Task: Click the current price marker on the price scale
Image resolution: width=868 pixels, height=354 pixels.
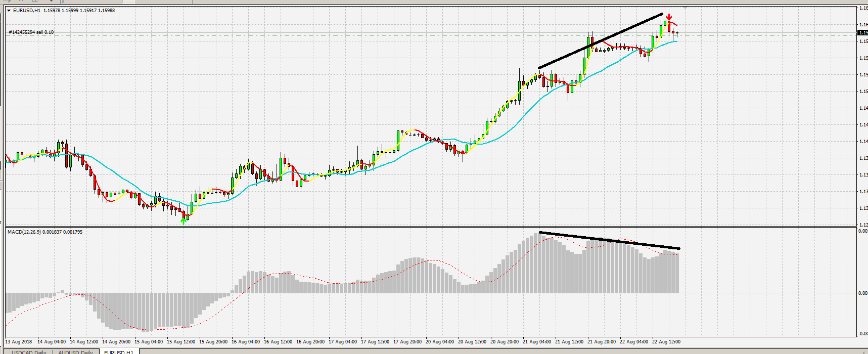Action: (x=862, y=33)
